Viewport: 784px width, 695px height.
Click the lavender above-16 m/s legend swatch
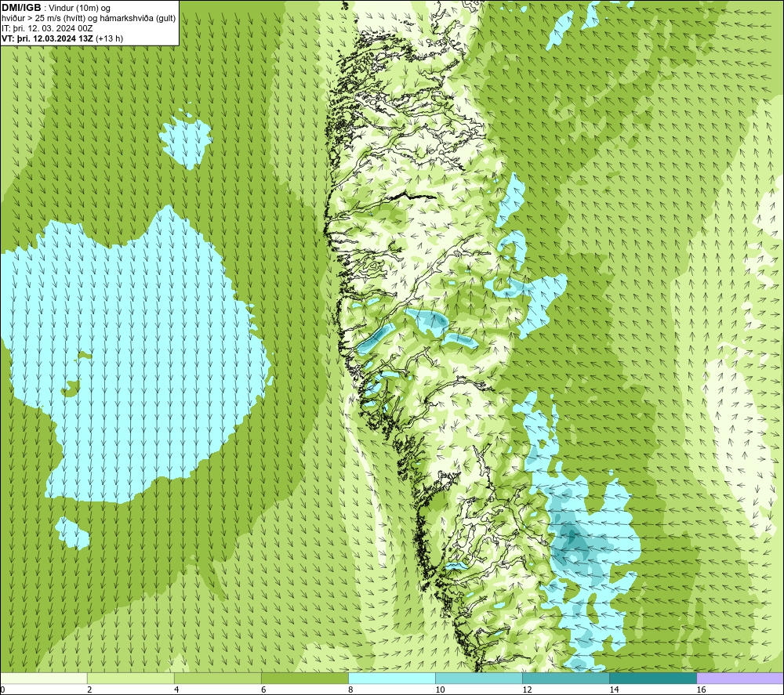point(740,679)
